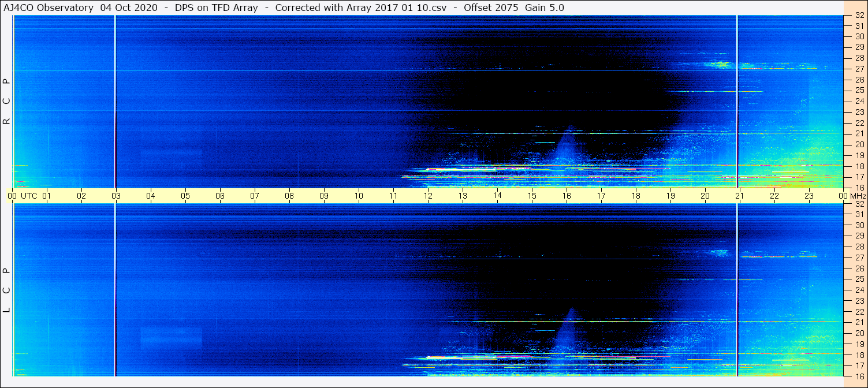868x388 pixels.
Task: Click the LCP label of lower spectrogram
Action: [7, 290]
